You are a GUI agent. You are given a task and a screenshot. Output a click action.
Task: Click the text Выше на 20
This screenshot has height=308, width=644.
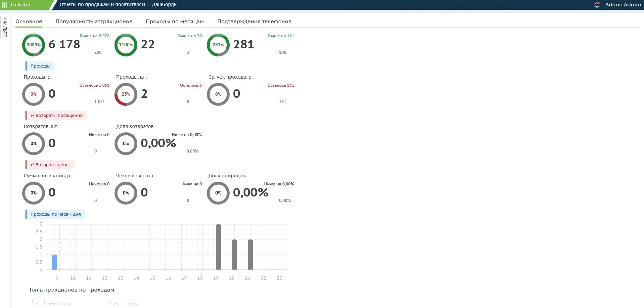tap(190, 36)
